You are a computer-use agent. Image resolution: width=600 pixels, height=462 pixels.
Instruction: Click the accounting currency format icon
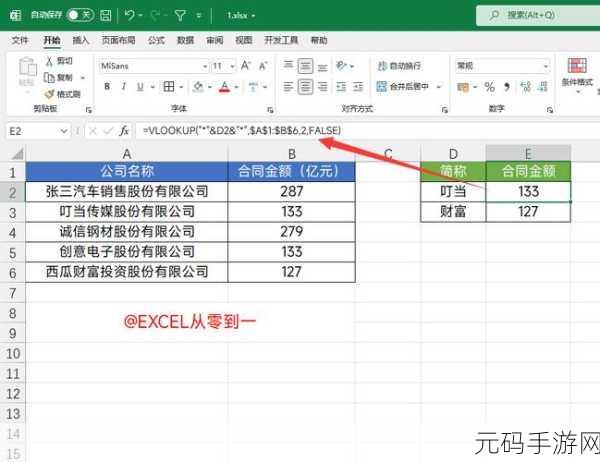(463, 87)
